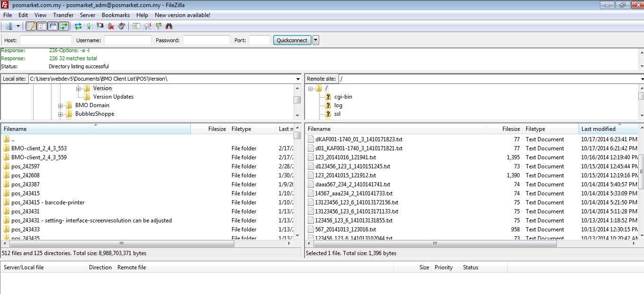Open the Help menu
The width and height of the screenshot is (644, 294).
click(142, 15)
